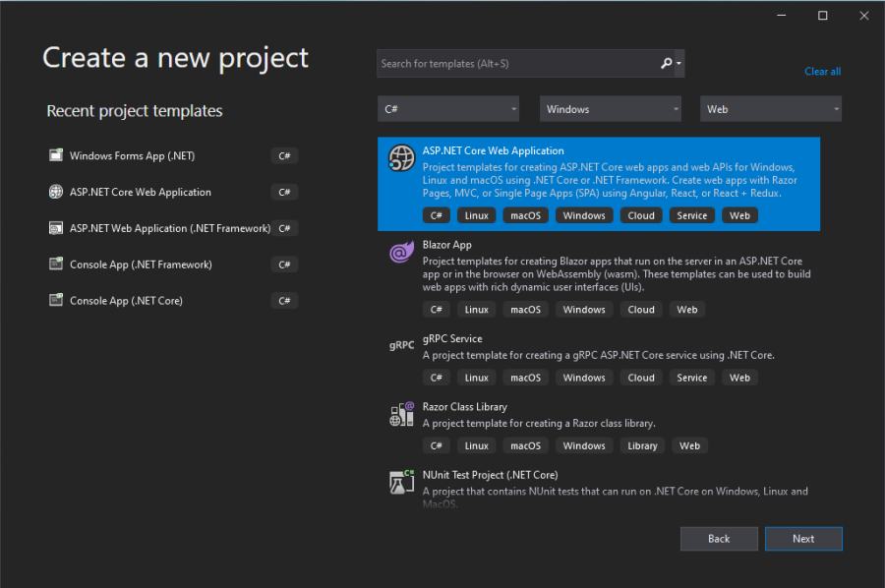Click the ASP.NET Core Web Application icon in results
Viewport: 885px width, 588px height.
[401, 157]
